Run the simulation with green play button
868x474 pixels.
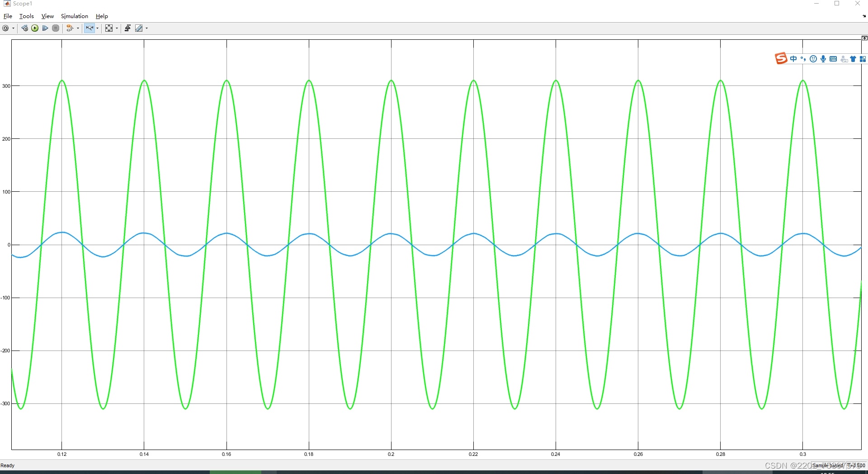coord(35,28)
